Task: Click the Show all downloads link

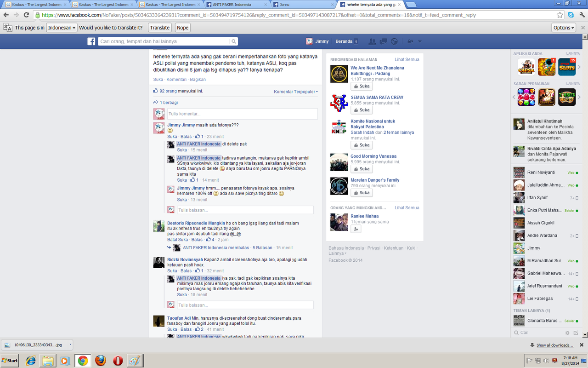Action: [x=555, y=345]
